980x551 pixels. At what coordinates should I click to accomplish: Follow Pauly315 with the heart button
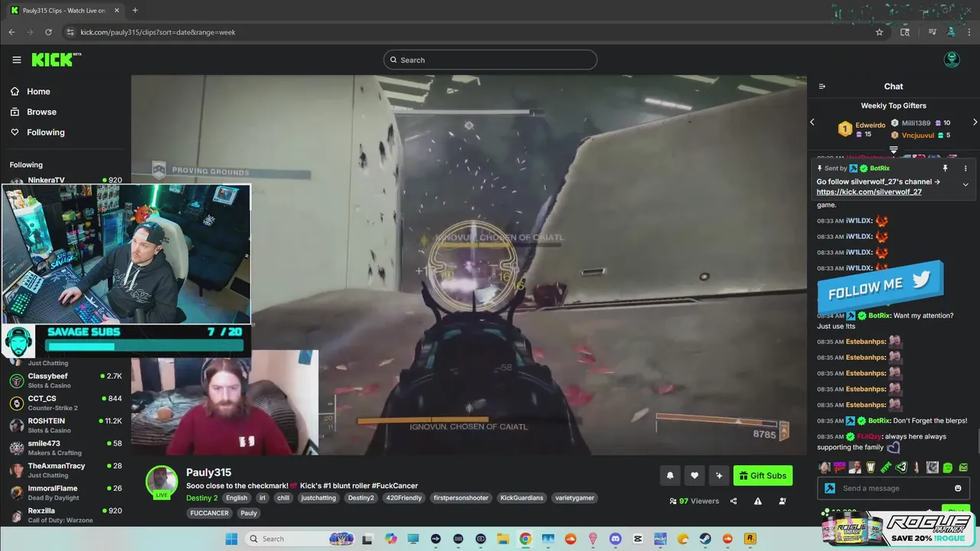click(x=694, y=475)
